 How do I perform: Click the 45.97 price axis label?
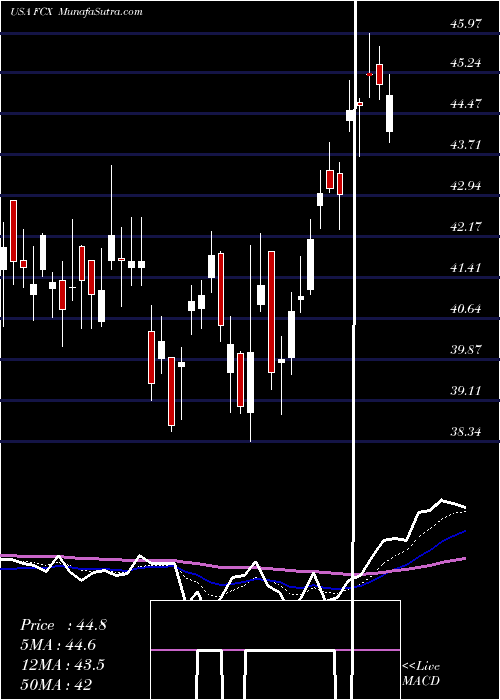[x=466, y=24]
